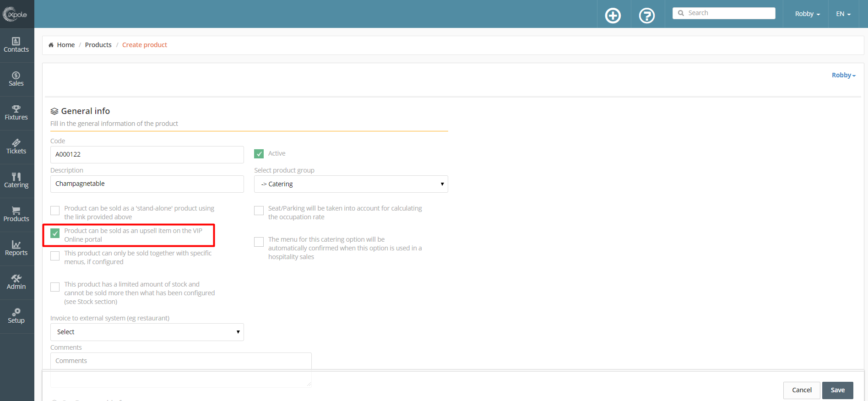Click 'Invoice to external system' label

[x=110, y=318]
